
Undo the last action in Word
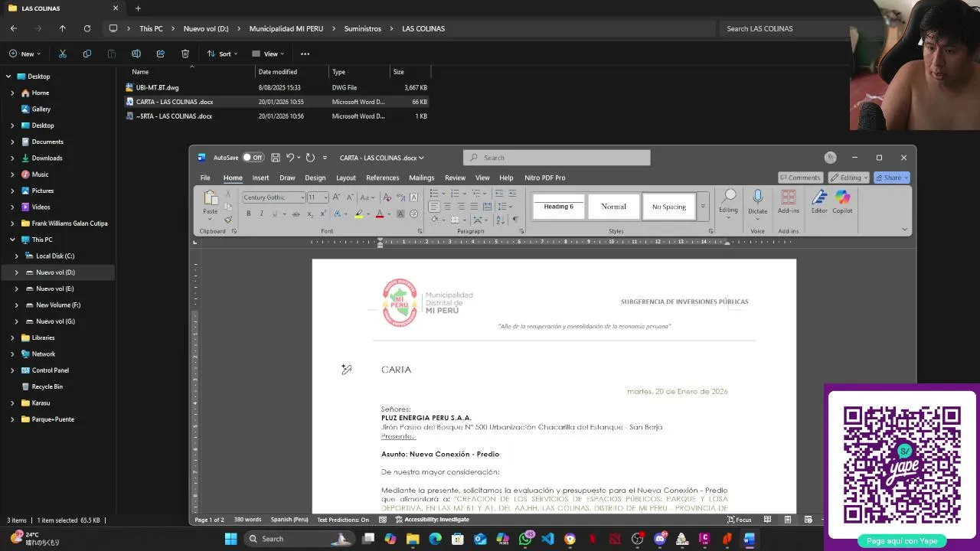click(x=290, y=158)
